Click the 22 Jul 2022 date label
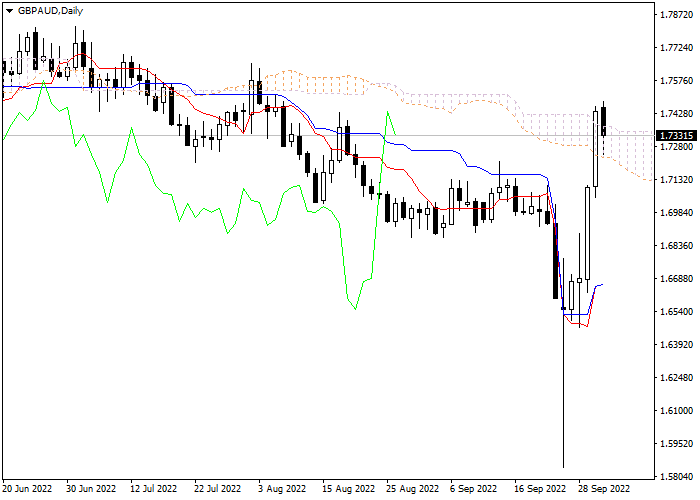Image resolution: width=700 pixels, height=500 pixels. click(217, 489)
